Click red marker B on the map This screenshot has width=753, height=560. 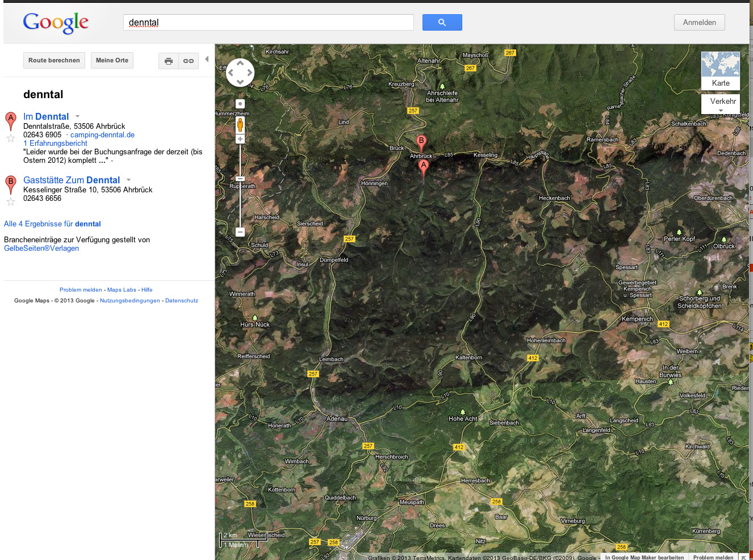[421, 141]
